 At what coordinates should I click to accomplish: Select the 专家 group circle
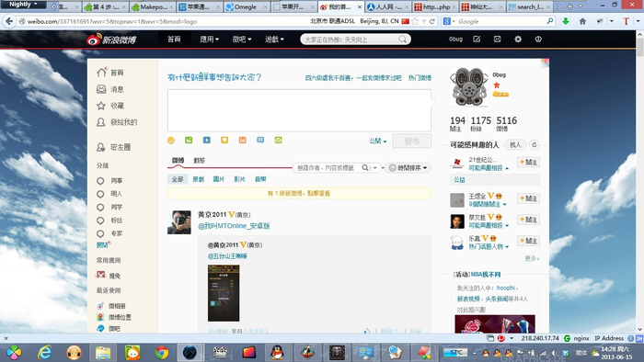100,233
